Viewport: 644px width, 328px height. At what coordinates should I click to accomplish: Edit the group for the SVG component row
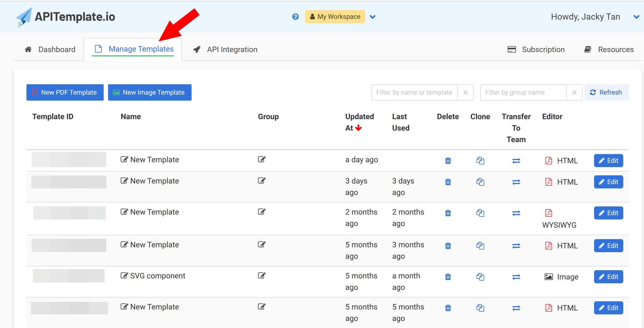tap(261, 275)
